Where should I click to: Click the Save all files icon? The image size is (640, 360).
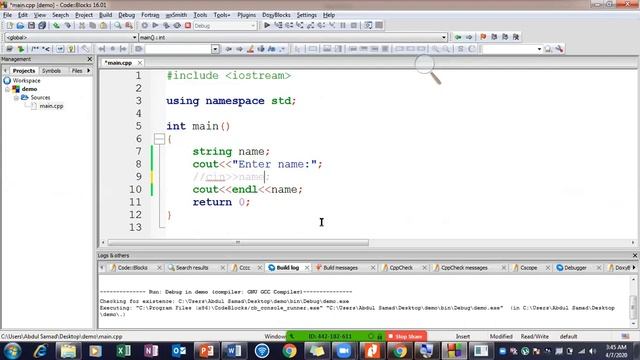(x=42, y=25)
